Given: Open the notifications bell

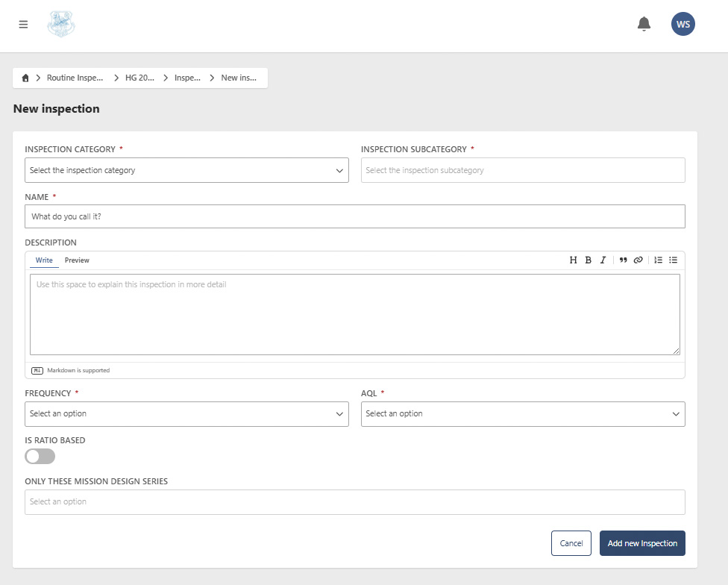Looking at the screenshot, I should 644,24.
